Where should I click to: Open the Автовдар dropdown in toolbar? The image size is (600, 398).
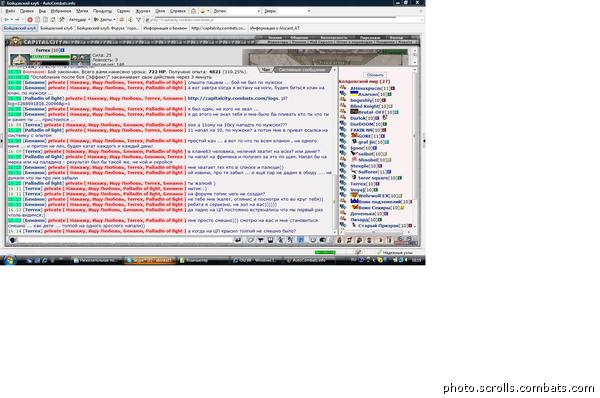click(x=80, y=20)
